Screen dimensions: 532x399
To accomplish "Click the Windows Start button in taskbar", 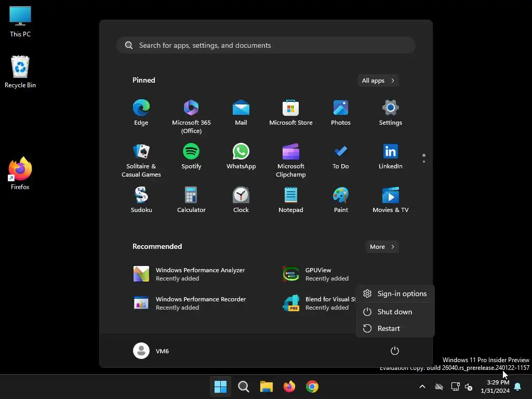I will pos(220,387).
